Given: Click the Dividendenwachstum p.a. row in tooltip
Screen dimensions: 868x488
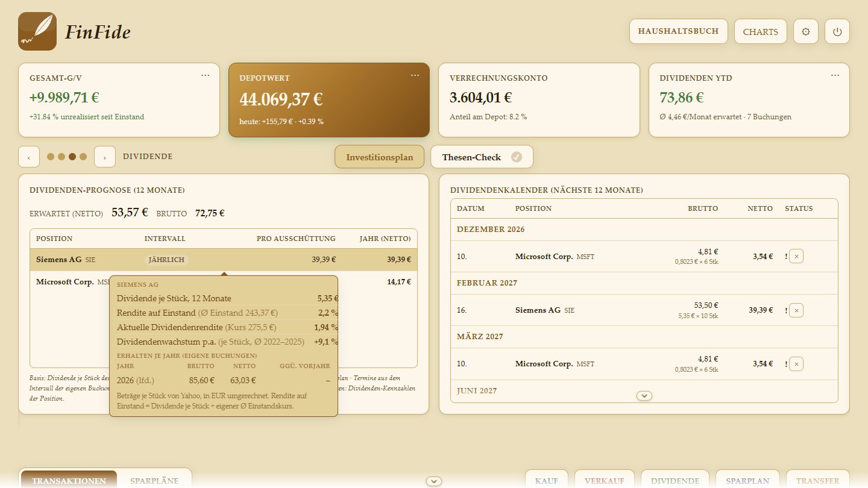Looking at the screenshot, I should click(x=227, y=342).
